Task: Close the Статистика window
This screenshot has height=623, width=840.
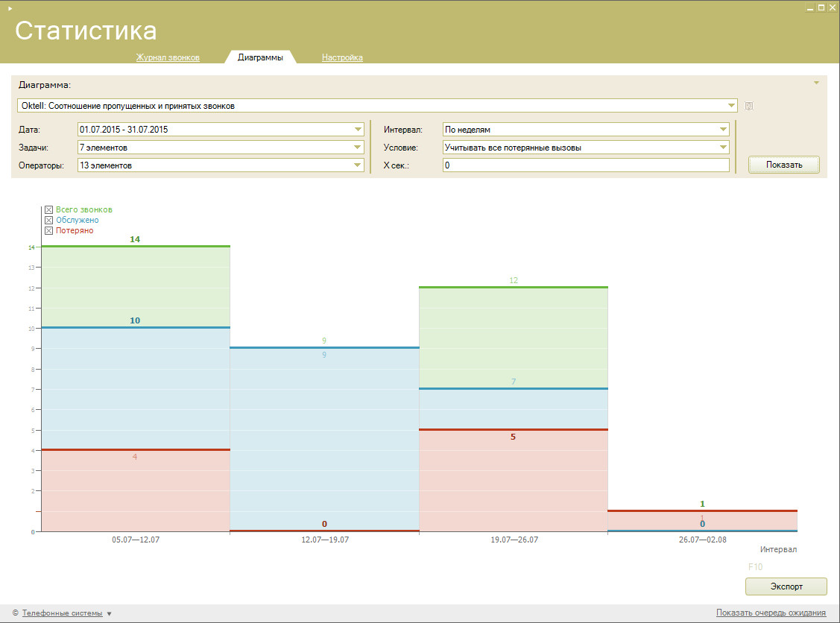Action: pos(832,7)
